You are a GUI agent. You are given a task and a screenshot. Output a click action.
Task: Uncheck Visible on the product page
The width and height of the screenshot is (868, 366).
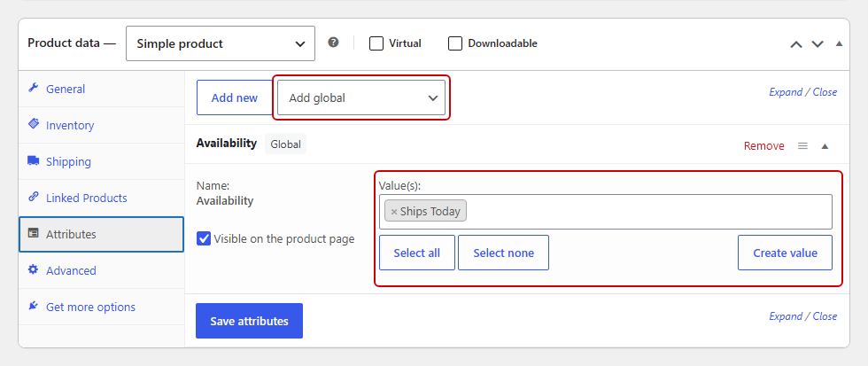(204, 238)
